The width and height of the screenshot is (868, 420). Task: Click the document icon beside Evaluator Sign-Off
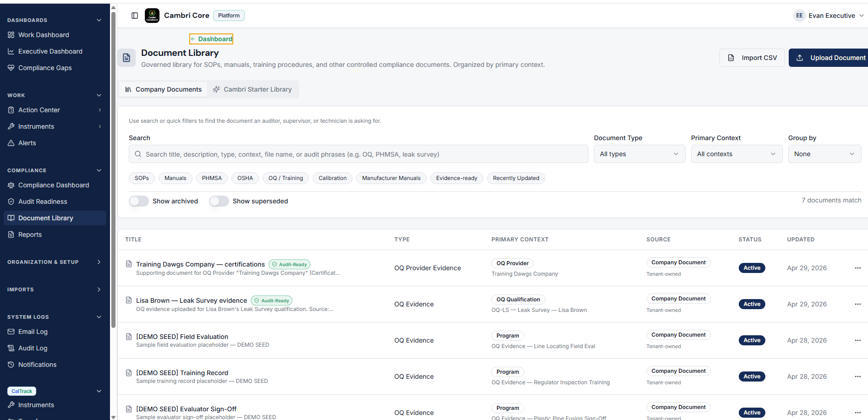click(129, 409)
